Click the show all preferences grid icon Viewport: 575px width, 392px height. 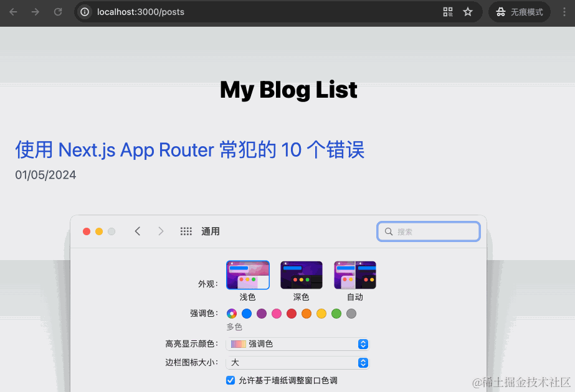pos(186,231)
